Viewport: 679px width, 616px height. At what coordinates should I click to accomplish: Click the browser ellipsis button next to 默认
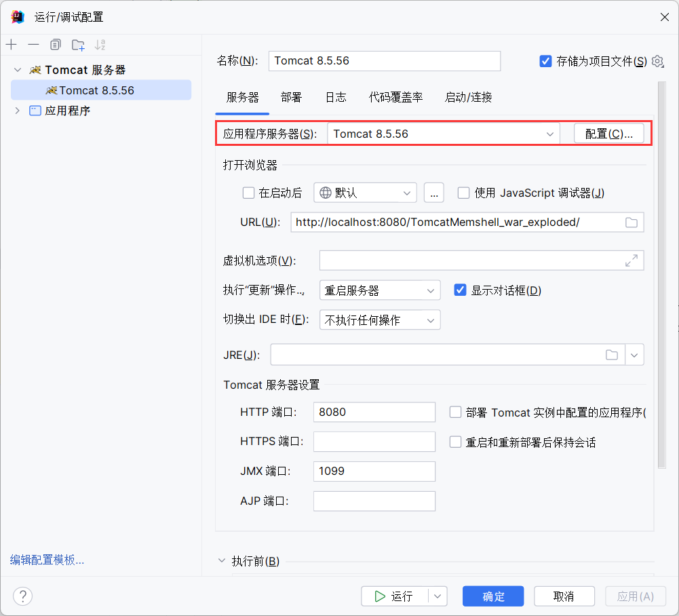point(434,193)
